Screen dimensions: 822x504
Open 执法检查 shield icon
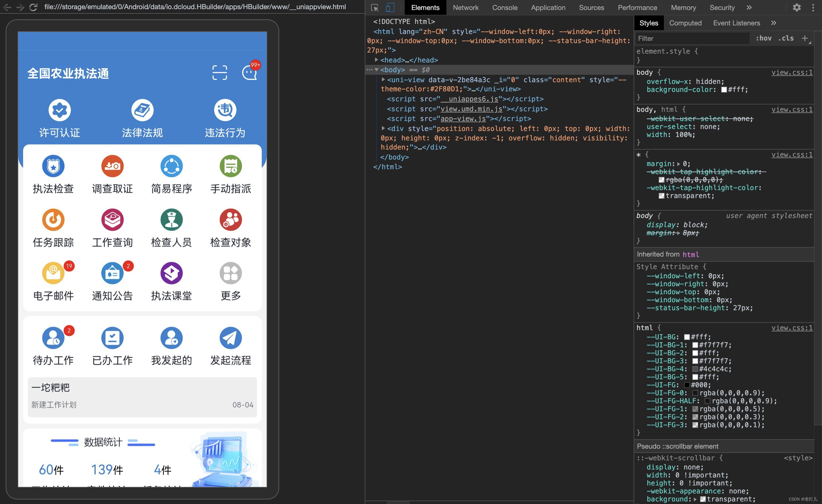[53, 166]
